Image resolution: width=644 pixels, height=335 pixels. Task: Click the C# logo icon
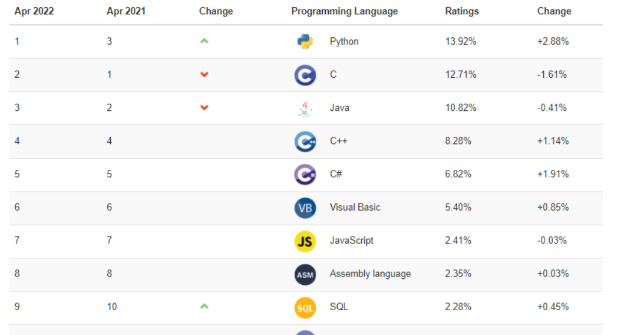point(305,174)
